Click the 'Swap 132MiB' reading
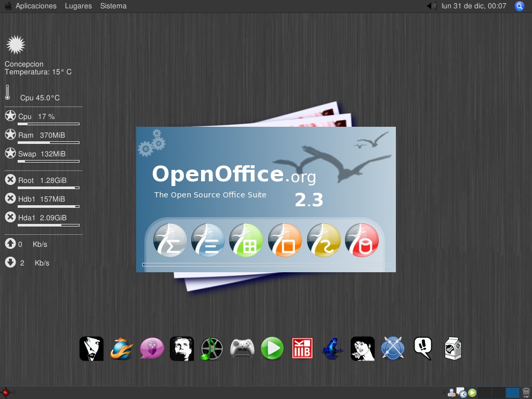This screenshot has height=399, width=532. tap(42, 154)
